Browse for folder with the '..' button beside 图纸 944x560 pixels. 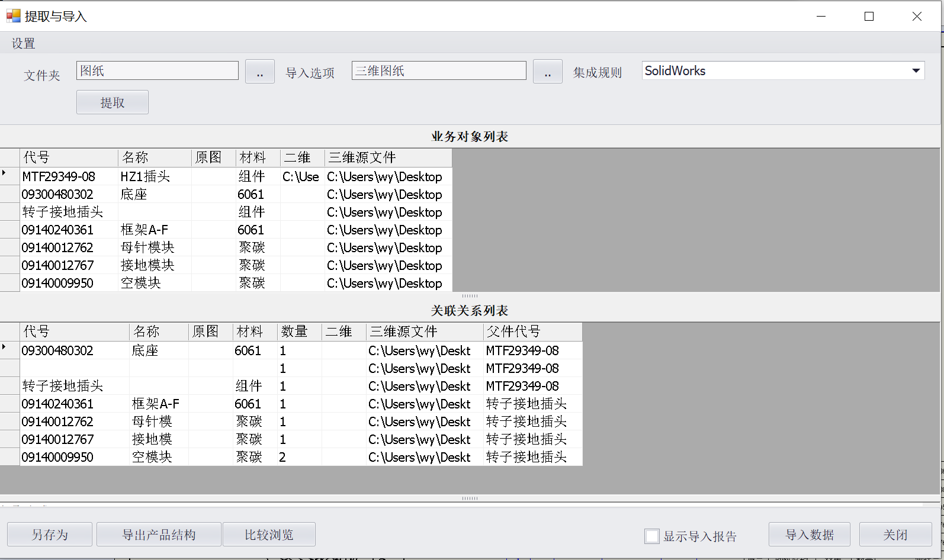(260, 72)
